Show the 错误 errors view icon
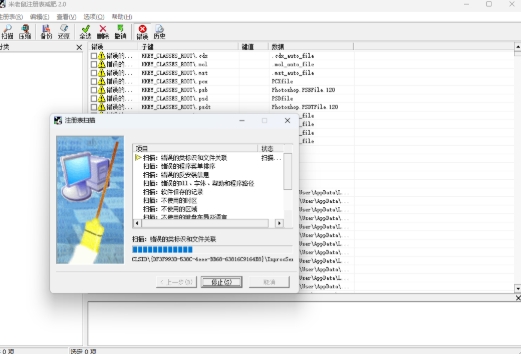The height and width of the screenshot is (360, 523). click(142, 32)
